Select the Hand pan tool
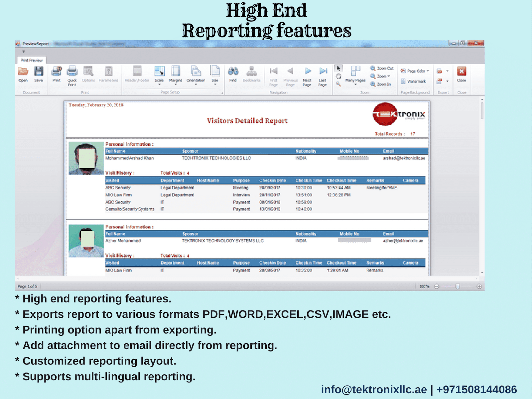 pyautogui.click(x=338, y=76)
